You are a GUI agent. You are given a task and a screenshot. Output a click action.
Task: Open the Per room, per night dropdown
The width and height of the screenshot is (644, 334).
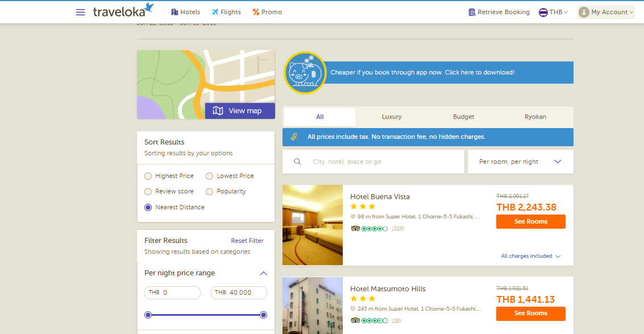point(521,162)
